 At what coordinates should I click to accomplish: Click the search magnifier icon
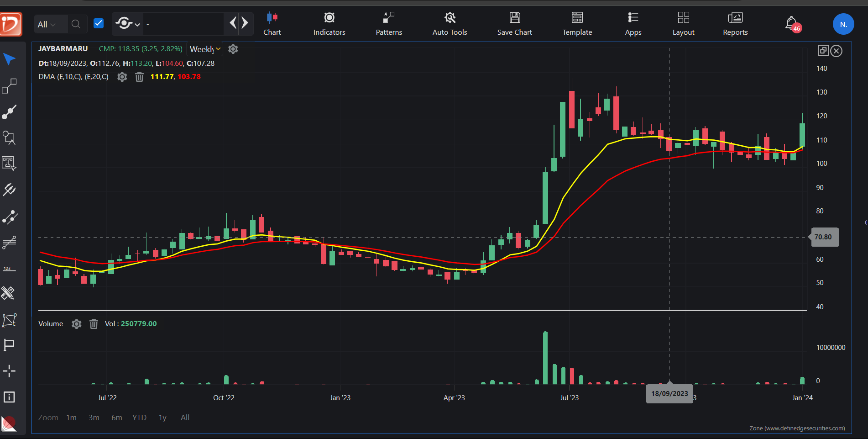pos(76,24)
